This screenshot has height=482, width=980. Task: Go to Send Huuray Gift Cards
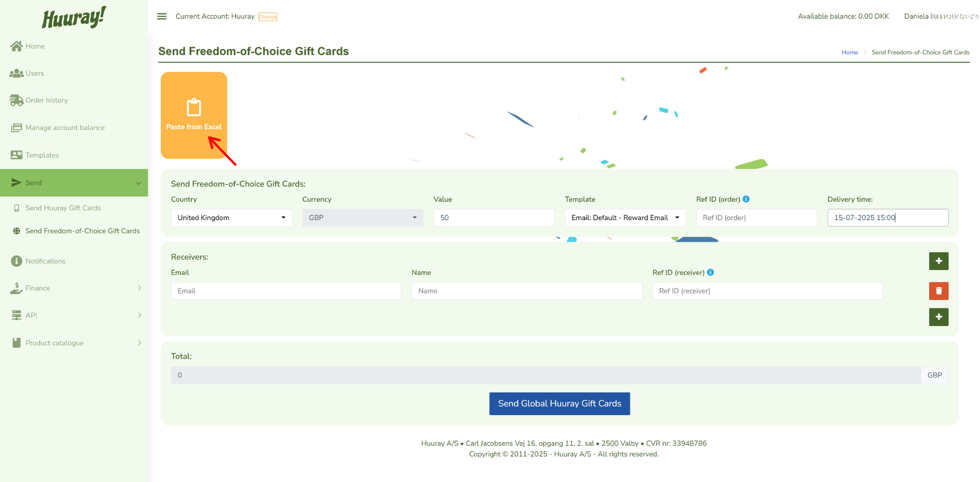click(x=63, y=208)
